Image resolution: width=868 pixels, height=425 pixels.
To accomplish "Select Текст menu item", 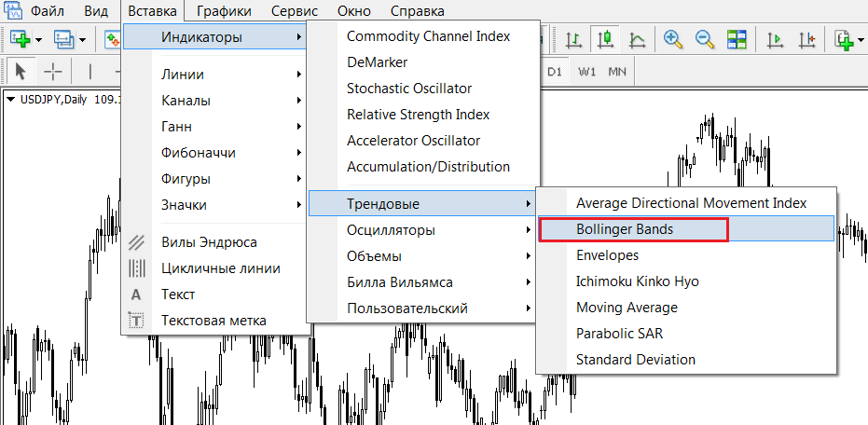I will [214, 295].
